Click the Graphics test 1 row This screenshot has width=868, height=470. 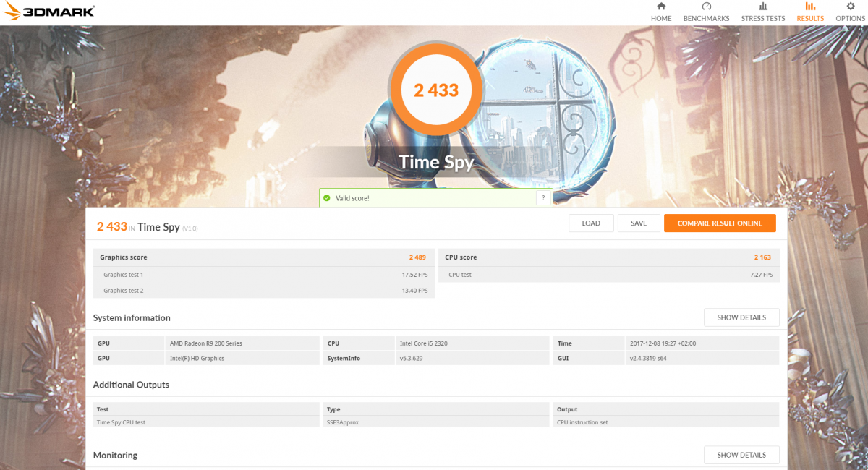[x=263, y=275]
